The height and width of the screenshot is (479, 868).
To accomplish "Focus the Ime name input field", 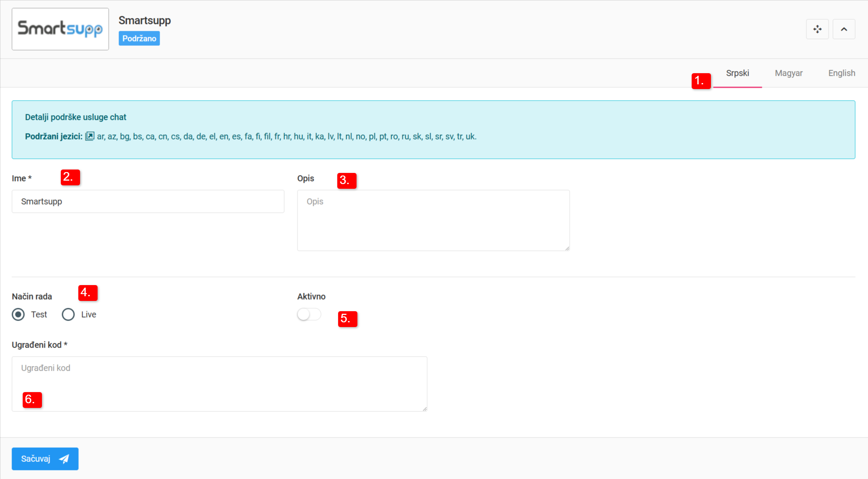I will (x=148, y=202).
